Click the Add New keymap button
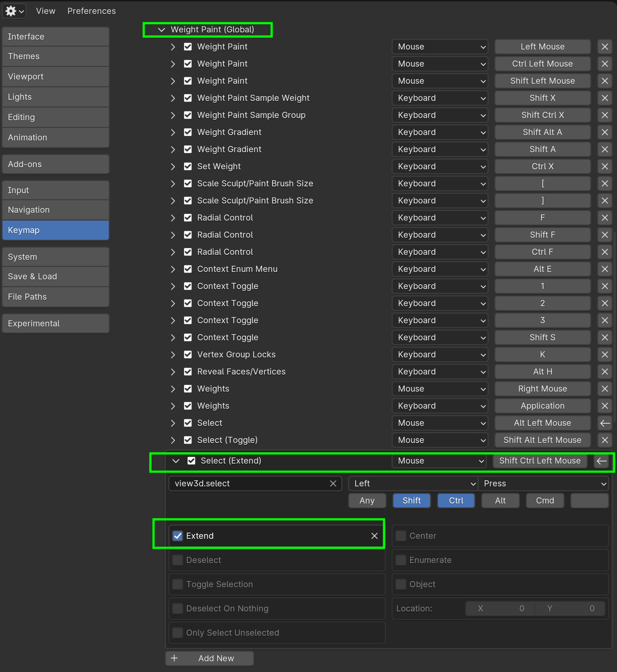 click(210, 659)
